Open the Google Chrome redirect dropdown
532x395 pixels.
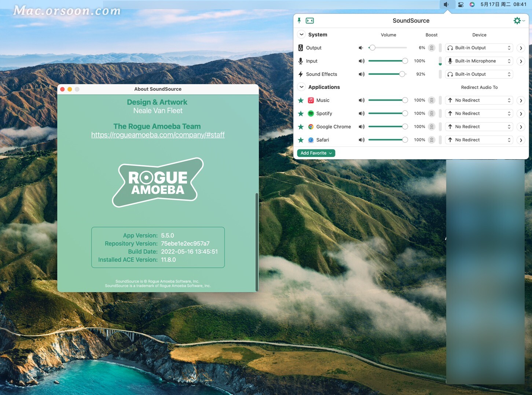tap(479, 127)
